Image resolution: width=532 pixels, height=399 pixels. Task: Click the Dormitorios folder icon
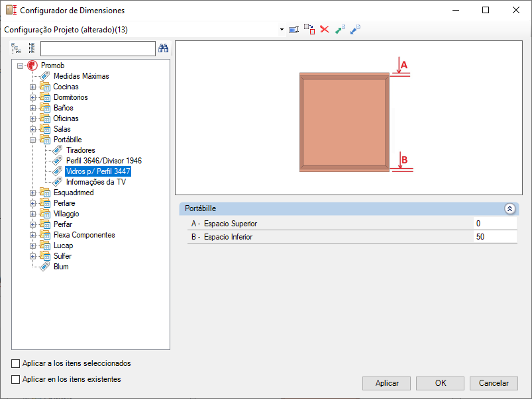(x=45, y=97)
